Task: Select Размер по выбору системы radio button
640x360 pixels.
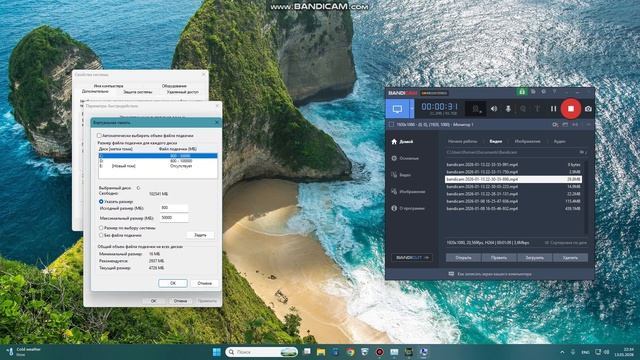Action: 101,228
